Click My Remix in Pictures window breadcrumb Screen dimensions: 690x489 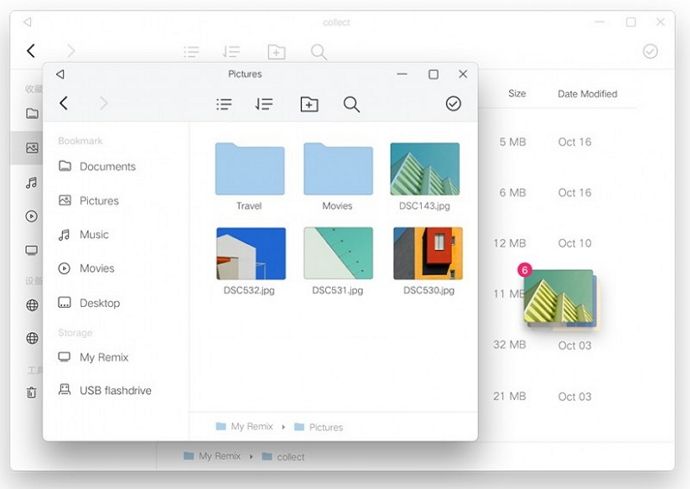pyautogui.click(x=245, y=426)
